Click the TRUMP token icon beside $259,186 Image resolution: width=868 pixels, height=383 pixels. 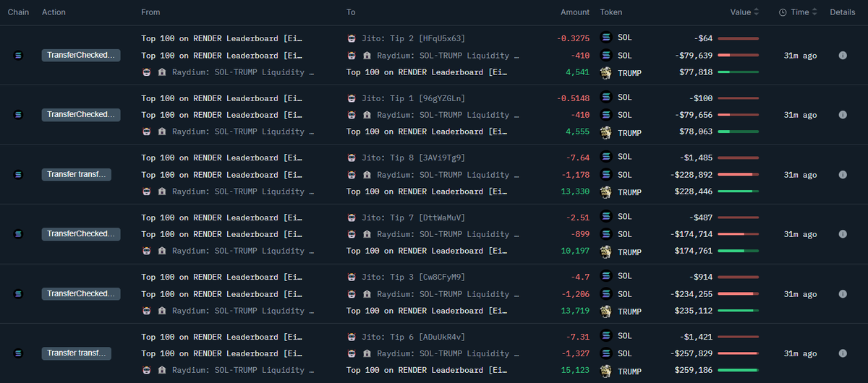(606, 370)
